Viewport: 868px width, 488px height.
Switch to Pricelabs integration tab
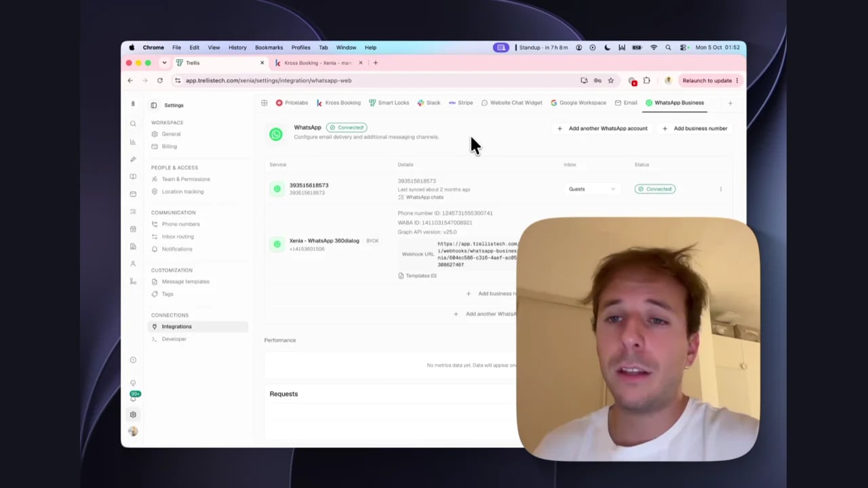tap(292, 103)
